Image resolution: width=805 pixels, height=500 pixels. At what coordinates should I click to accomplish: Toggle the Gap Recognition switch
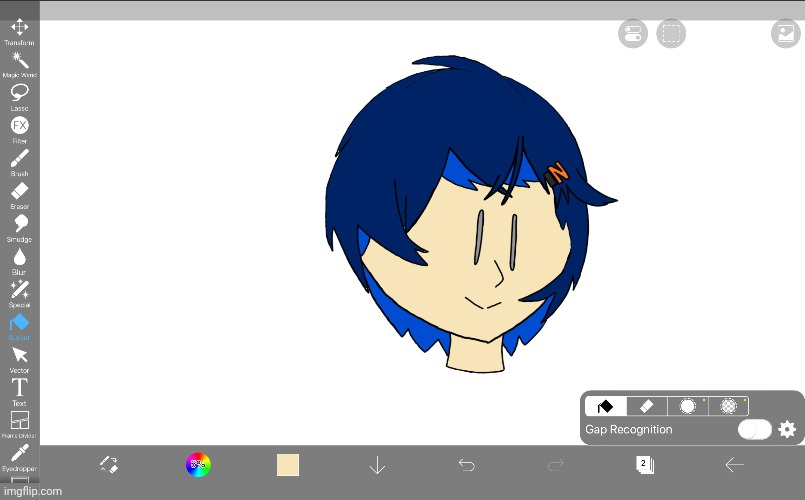(754, 429)
